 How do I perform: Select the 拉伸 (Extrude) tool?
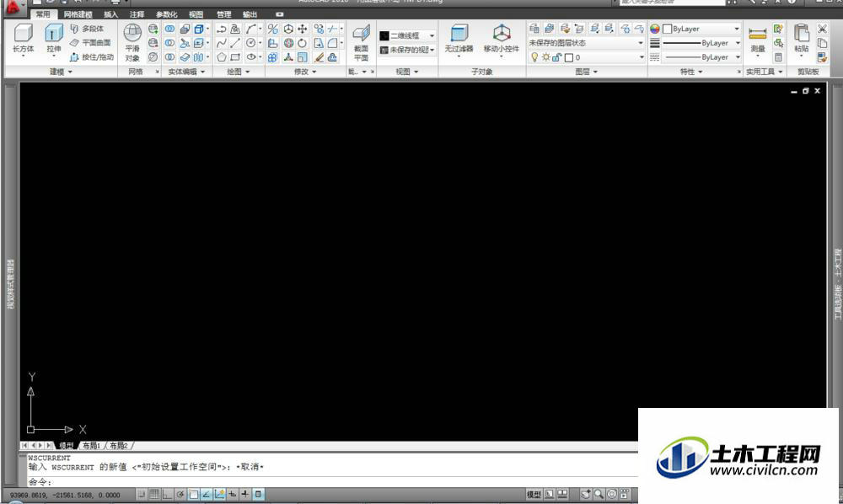coord(54,39)
